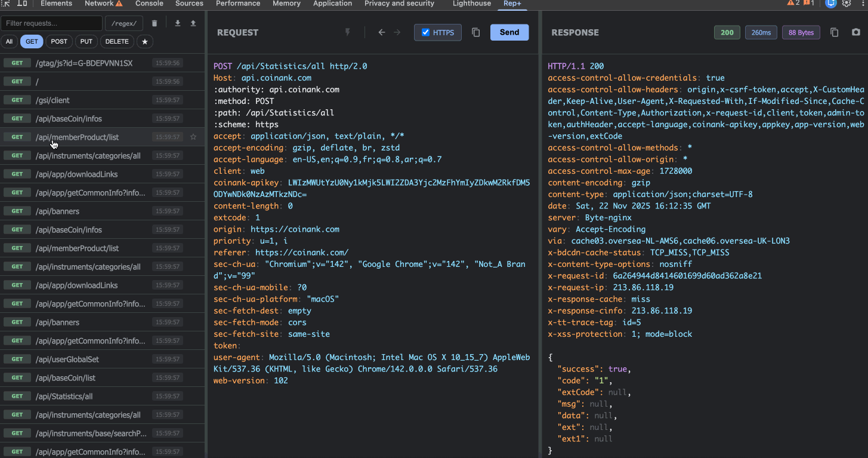Select the /api/Statistics/all request

[64, 396]
